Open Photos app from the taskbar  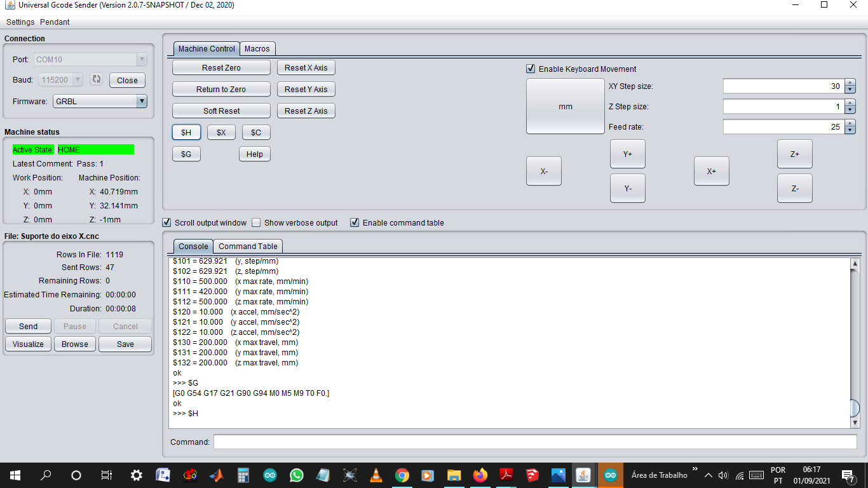click(559, 475)
